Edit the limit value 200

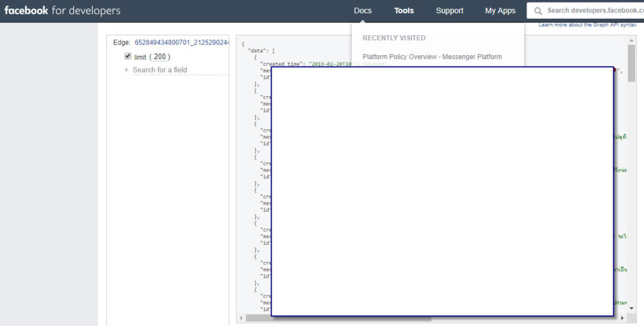tap(160, 57)
